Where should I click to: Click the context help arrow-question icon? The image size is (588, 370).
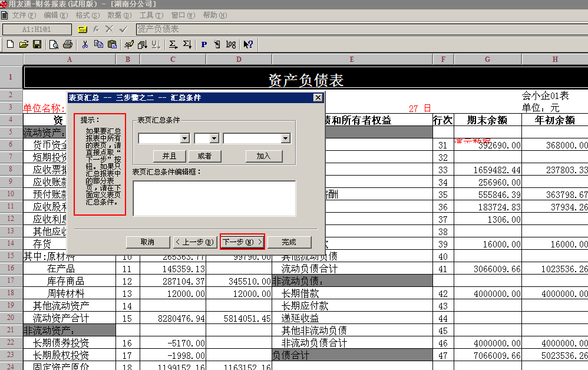248,45
